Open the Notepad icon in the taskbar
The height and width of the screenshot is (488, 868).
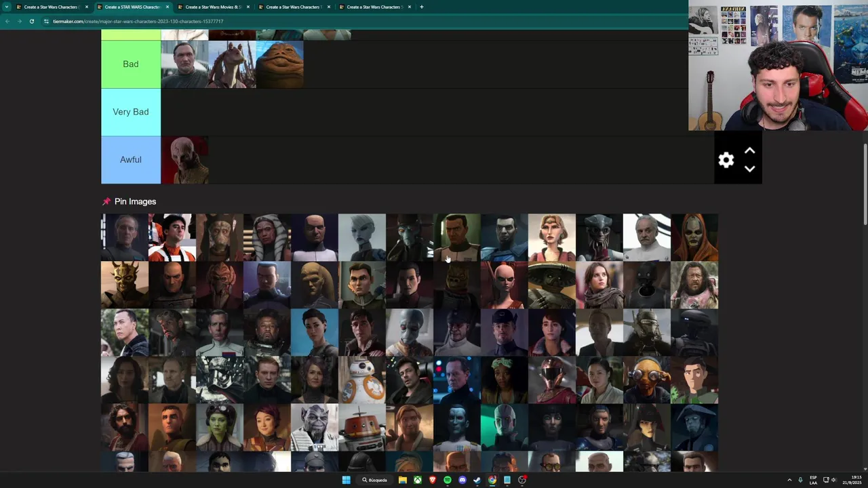pyautogui.click(x=507, y=480)
